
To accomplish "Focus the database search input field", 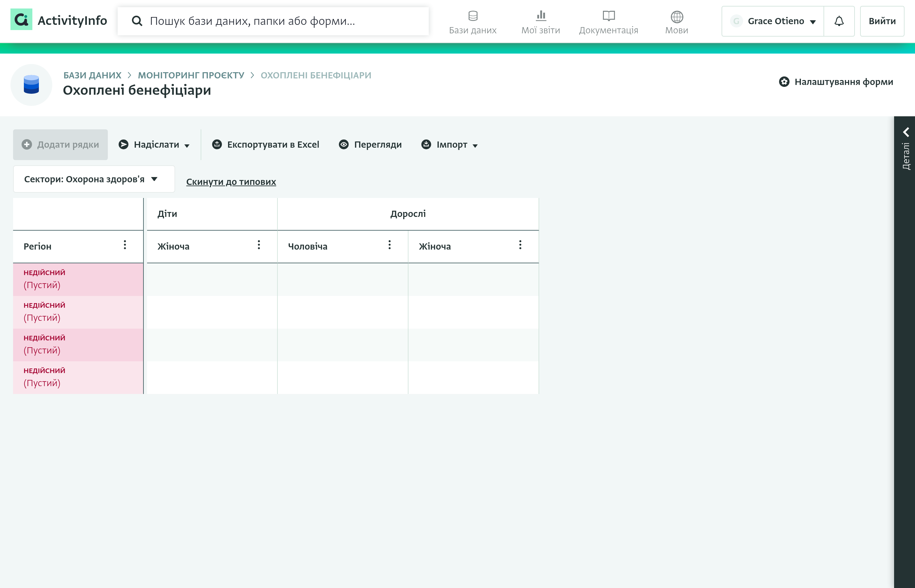I will [x=273, y=21].
